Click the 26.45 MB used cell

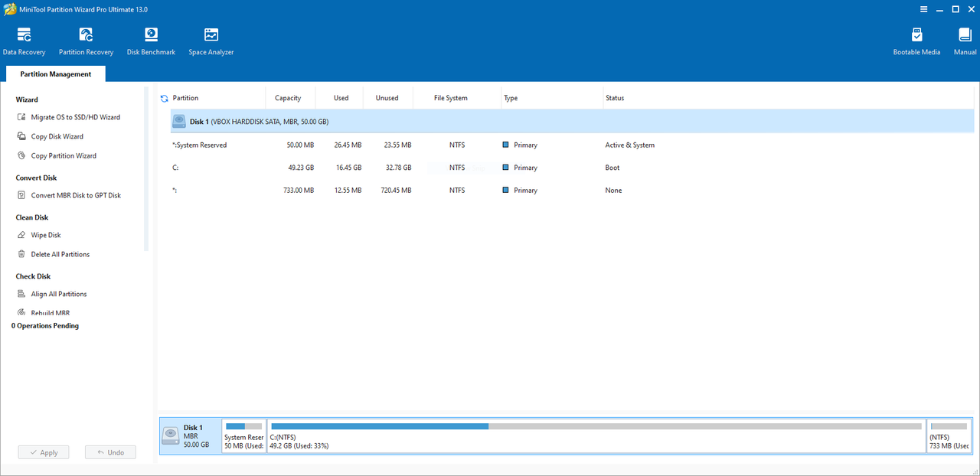click(348, 145)
